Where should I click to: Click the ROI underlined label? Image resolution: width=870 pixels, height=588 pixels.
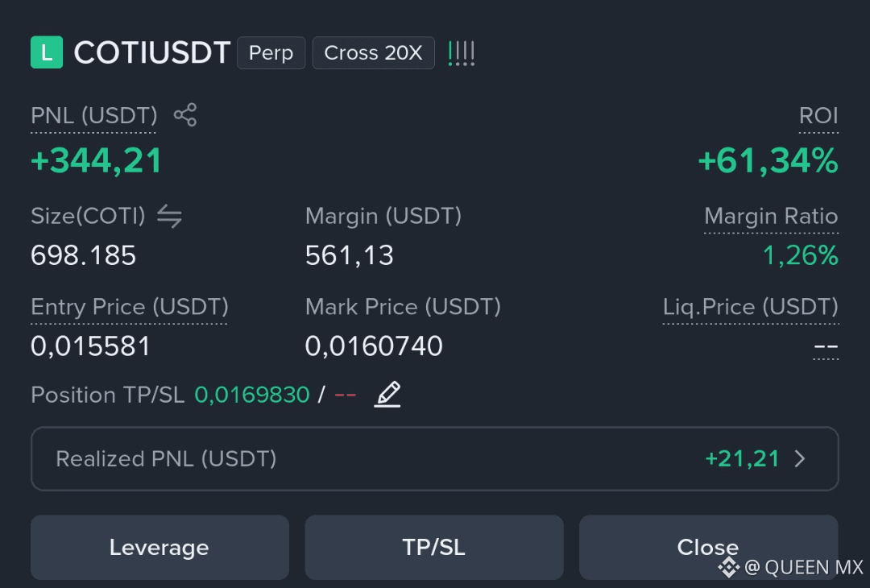[x=818, y=116]
